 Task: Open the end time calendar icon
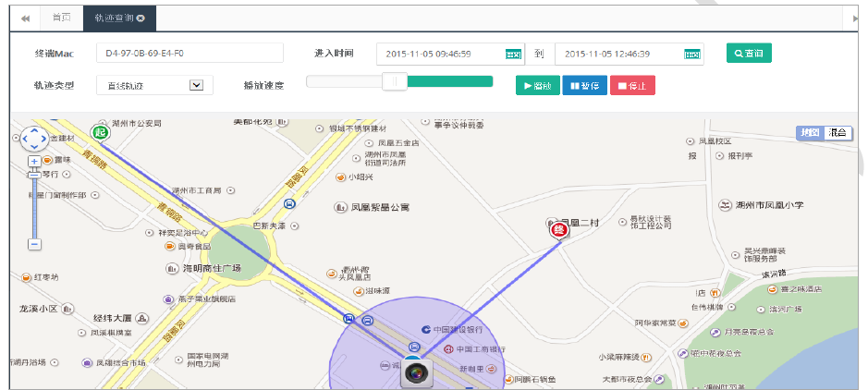692,55
